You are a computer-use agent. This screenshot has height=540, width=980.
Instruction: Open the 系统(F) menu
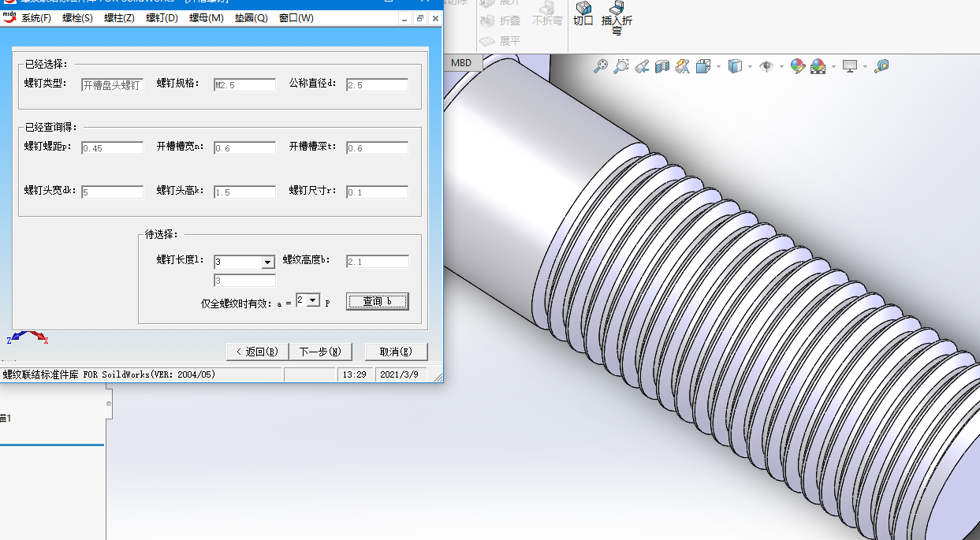click(x=36, y=18)
